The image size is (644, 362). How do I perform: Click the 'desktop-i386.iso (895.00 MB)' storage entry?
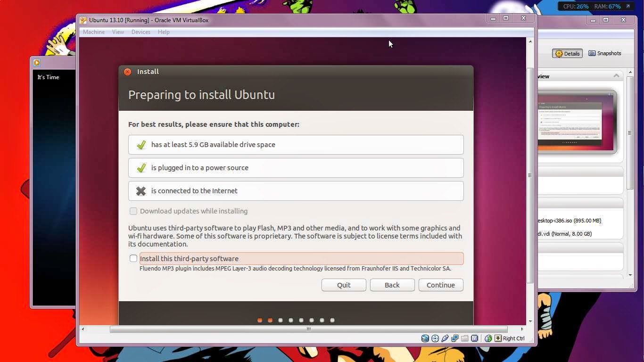(x=570, y=221)
